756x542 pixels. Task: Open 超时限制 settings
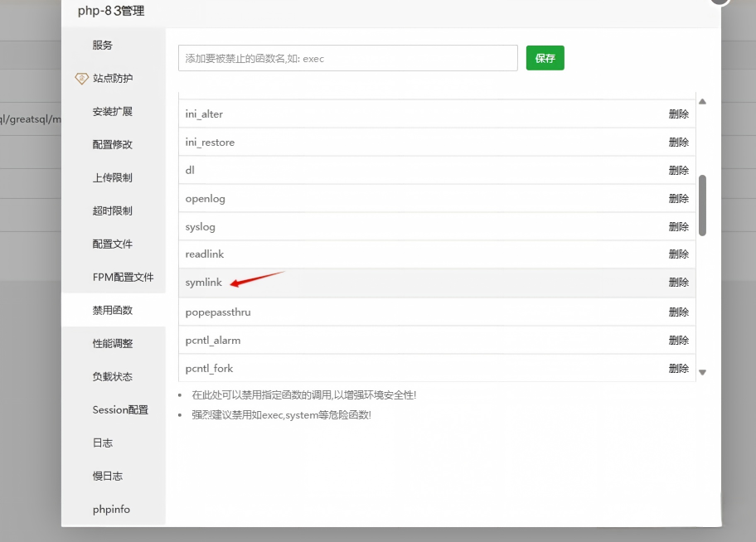(113, 211)
